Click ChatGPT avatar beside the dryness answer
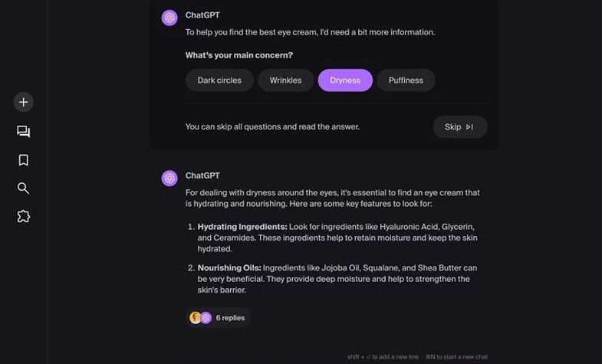The width and height of the screenshot is (602, 364). (x=169, y=179)
